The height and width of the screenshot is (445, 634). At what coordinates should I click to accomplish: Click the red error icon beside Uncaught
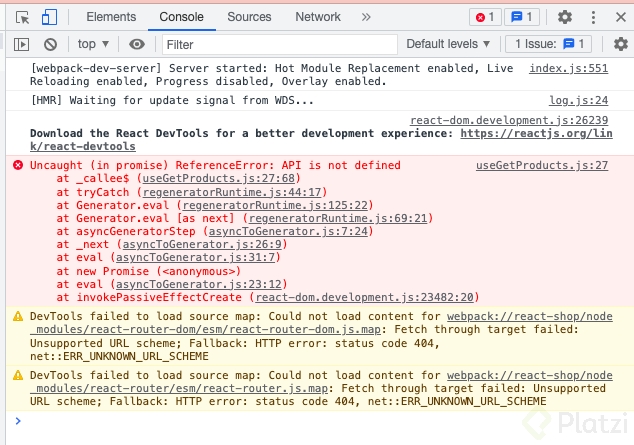click(x=18, y=165)
